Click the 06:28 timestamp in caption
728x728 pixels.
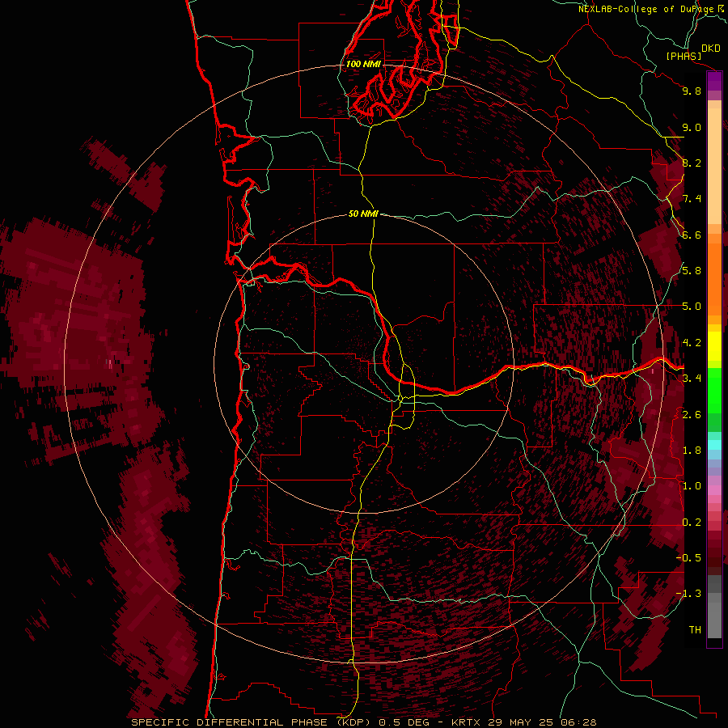[x=578, y=722]
